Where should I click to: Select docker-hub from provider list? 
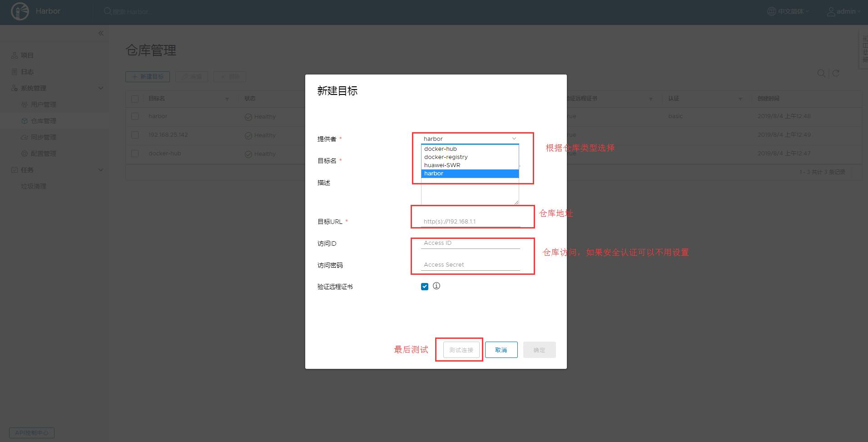coord(470,149)
